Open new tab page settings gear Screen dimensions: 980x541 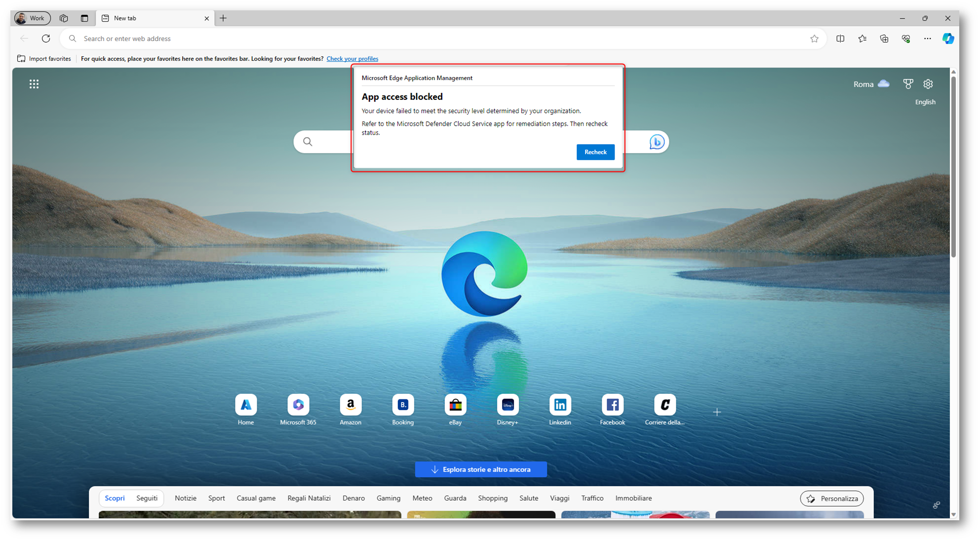[x=928, y=84]
